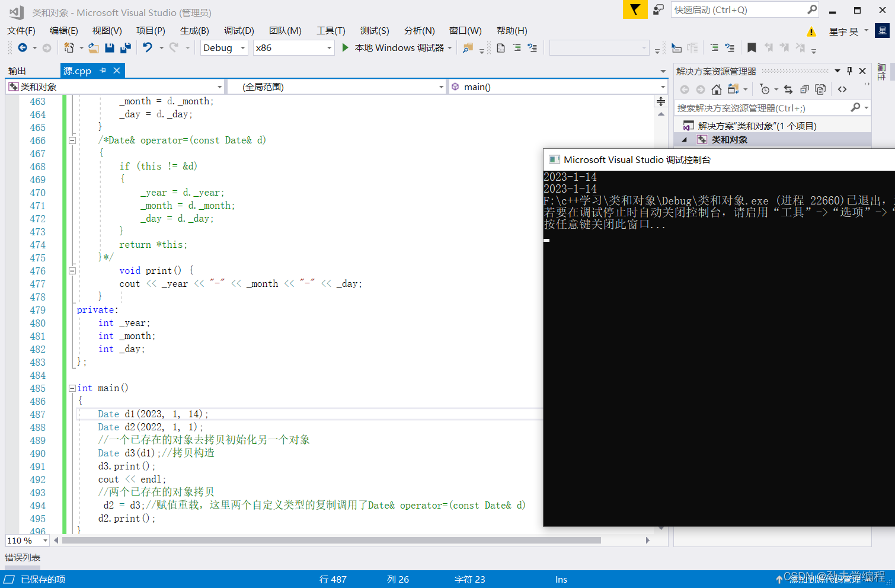
Task: Toggle auto-hide pin on Solution Explorer
Action: coord(849,71)
